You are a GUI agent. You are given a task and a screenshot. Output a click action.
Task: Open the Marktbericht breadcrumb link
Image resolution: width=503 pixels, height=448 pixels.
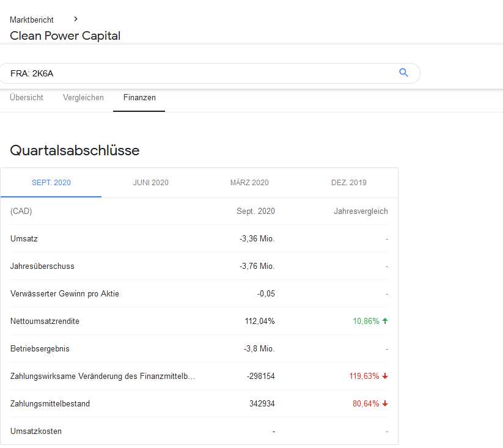click(x=32, y=20)
